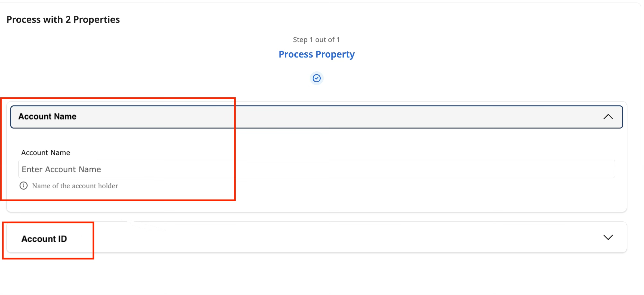Screen dimensions: 644x295
Task: Click the step completed checkmark circle icon
Action: click(x=317, y=78)
